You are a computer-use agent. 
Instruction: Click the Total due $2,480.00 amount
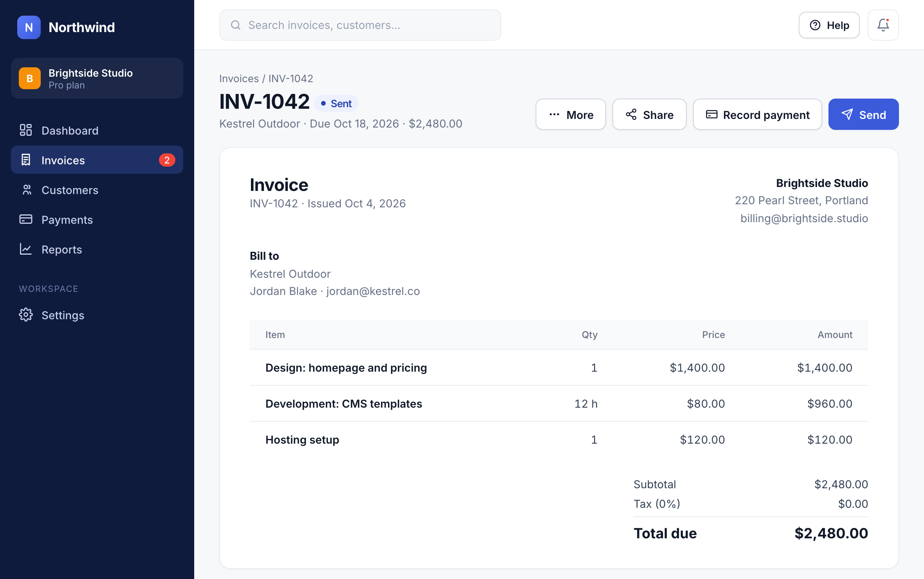(x=831, y=534)
